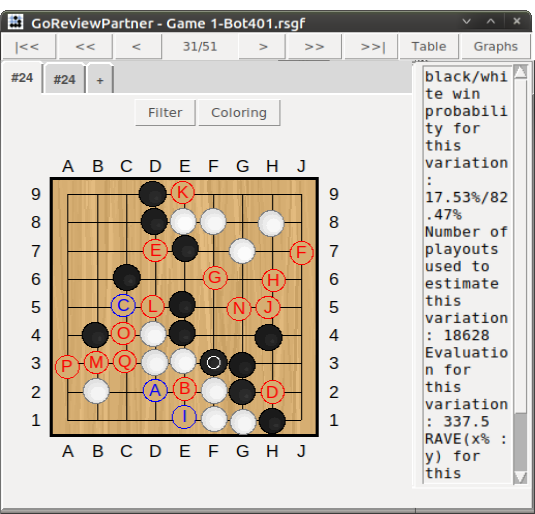Click blue variation marker I at E1

point(184,417)
